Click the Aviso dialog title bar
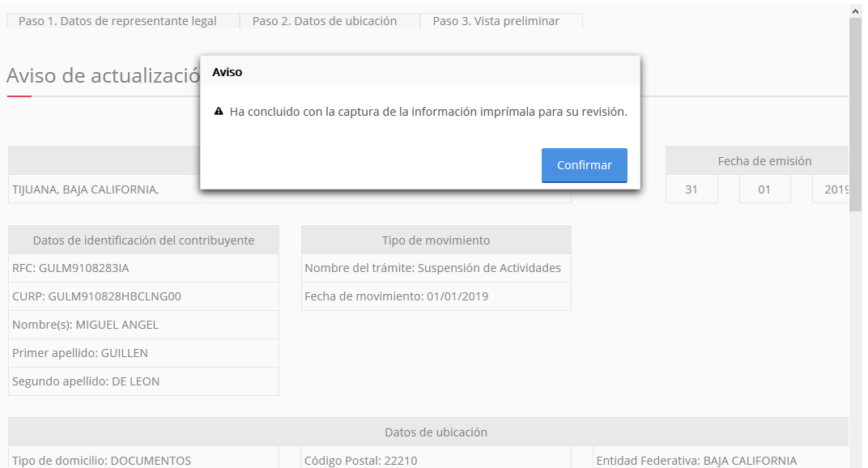This screenshot has width=868, height=468. (419, 72)
